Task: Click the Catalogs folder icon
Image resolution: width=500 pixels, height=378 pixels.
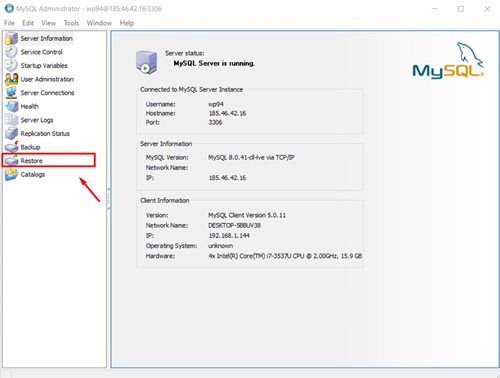Action: pos(11,174)
